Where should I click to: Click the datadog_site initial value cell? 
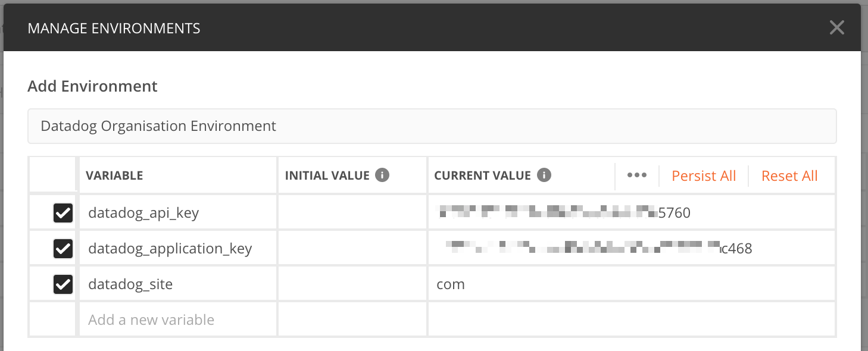coord(351,284)
